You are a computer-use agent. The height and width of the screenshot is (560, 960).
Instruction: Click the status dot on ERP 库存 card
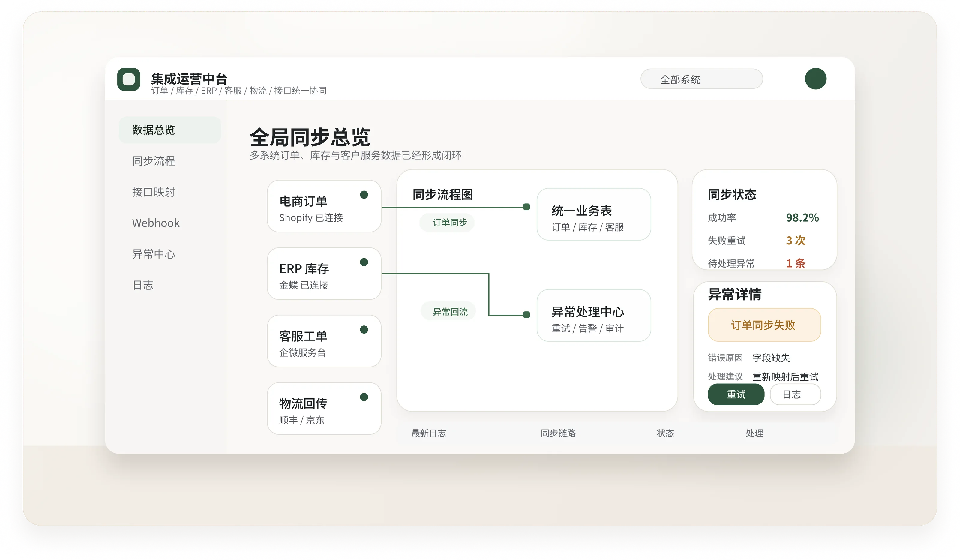(x=364, y=262)
